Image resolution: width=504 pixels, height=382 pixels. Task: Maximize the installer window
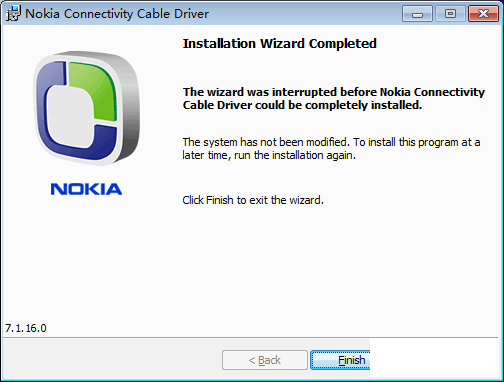[x=450, y=14]
